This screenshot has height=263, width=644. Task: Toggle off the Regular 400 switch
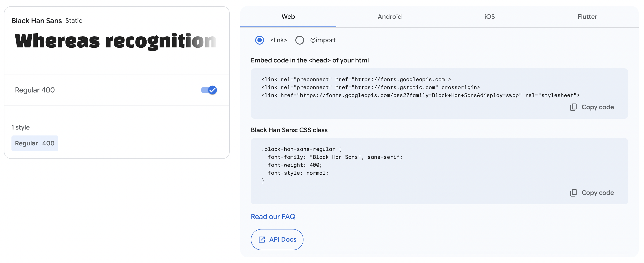209,90
